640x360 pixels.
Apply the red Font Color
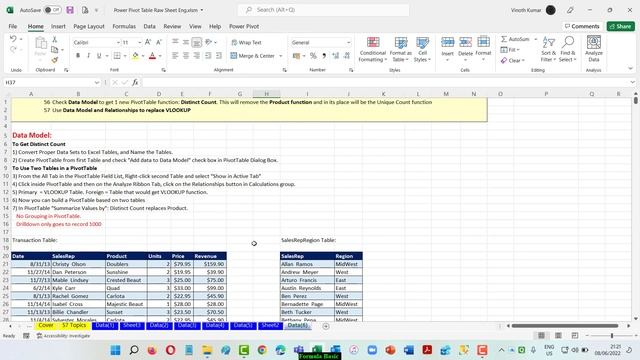pos(152,56)
